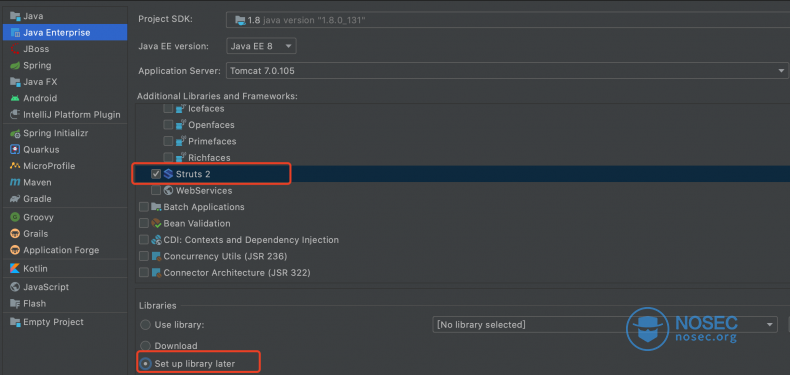790x375 pixels.
Task: Select the JavaScript globe icon
Action: coord(15,287)
